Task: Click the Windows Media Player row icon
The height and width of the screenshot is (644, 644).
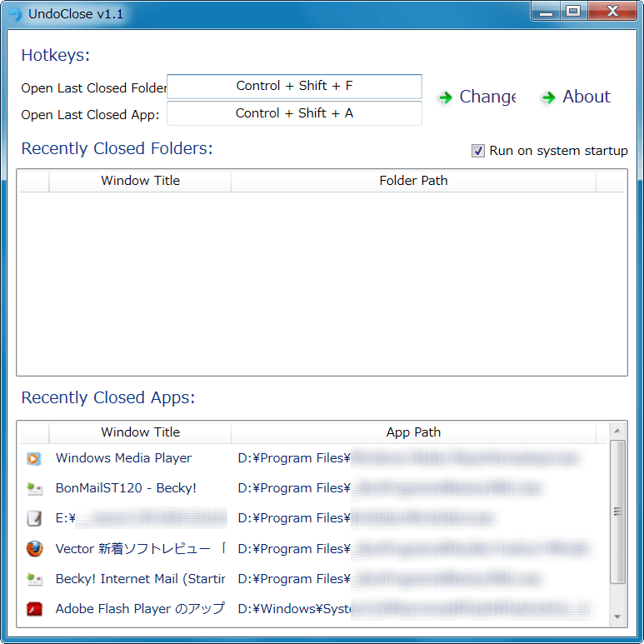Action: (34, 458)
